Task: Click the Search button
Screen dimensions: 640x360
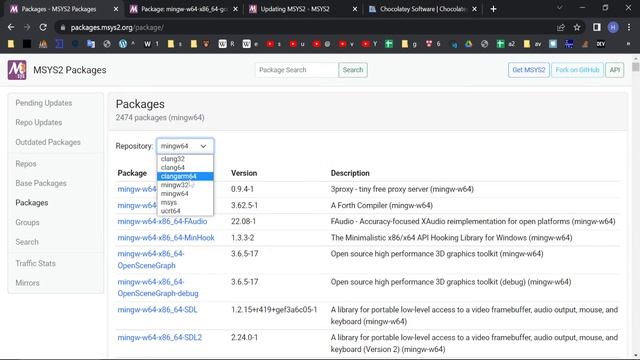Action: (353, 70)
